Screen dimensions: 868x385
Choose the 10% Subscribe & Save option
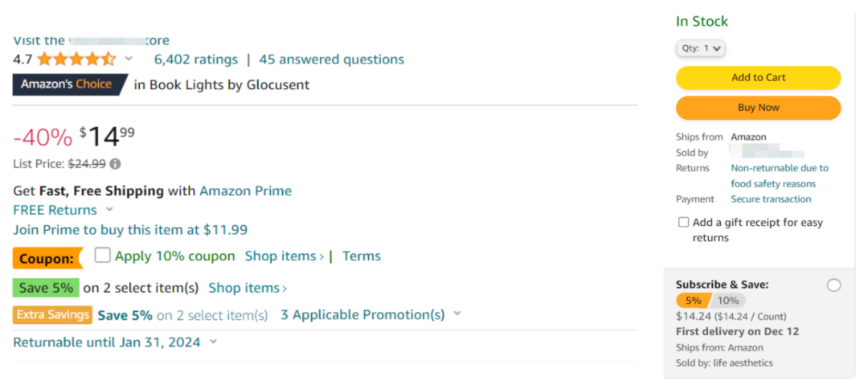coord(728,301)
